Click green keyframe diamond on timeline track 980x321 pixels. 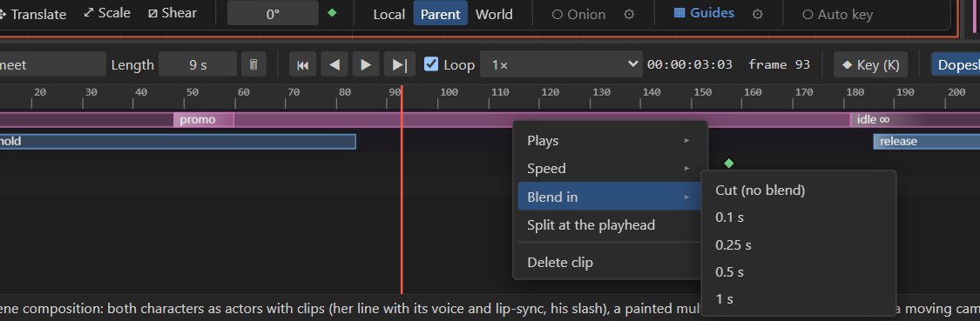(x=728, y=163)
